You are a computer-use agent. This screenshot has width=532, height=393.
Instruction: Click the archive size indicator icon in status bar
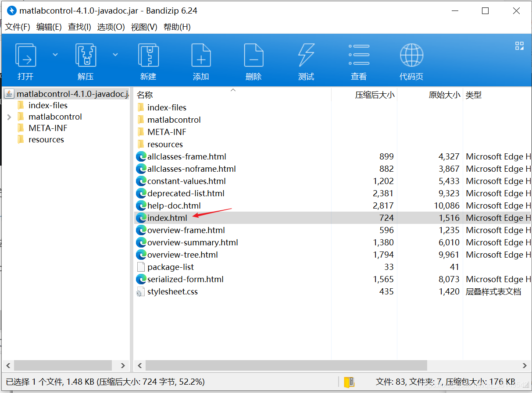(x=349, y=382)
